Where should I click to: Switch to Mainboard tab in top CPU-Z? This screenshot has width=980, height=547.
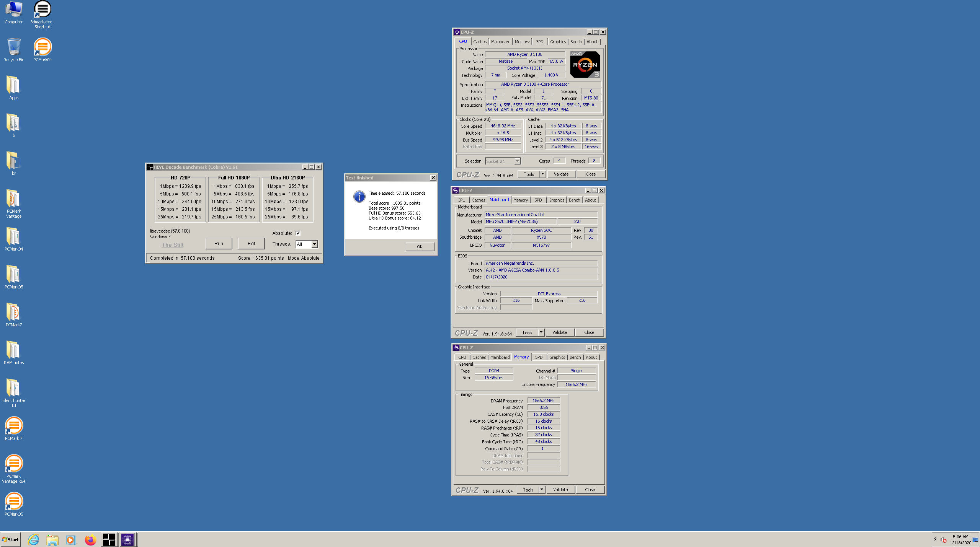(501, 42)
